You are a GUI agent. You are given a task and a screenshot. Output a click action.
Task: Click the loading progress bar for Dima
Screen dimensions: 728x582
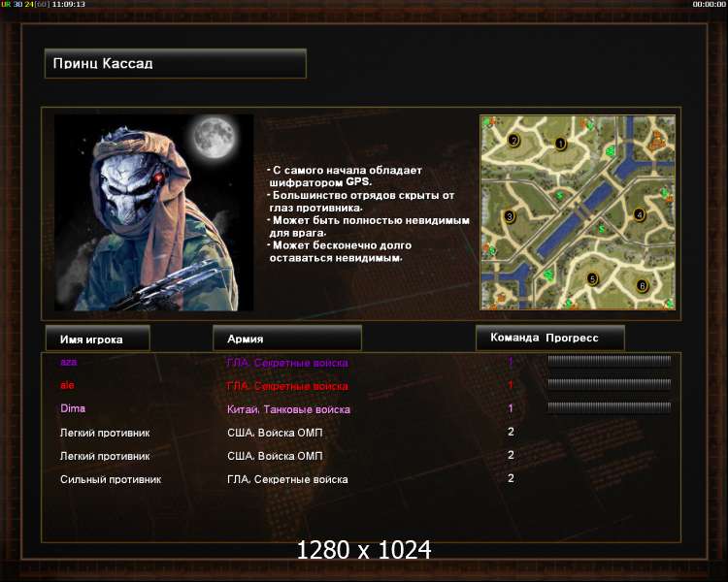(610, 407)
